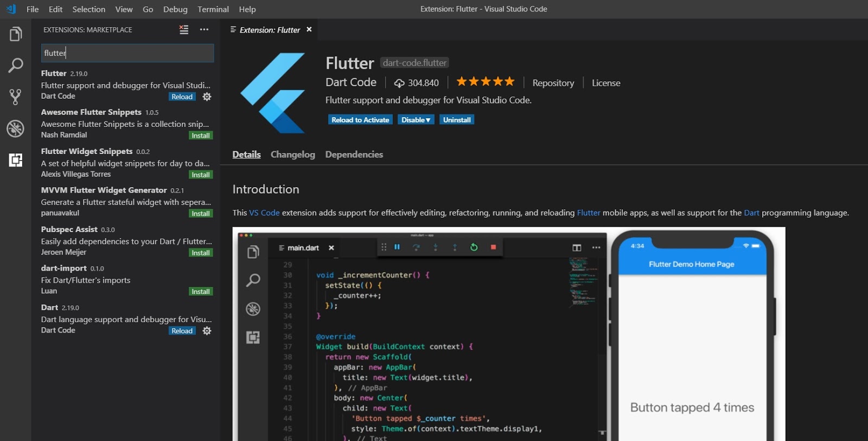
Task: Open the Search view in activity bar
Action: [16, 66]
